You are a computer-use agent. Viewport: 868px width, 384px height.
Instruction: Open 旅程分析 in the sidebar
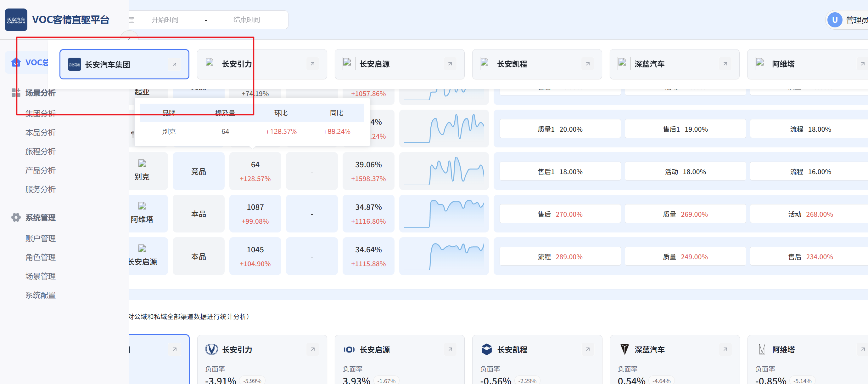click(x=41, y=152)
